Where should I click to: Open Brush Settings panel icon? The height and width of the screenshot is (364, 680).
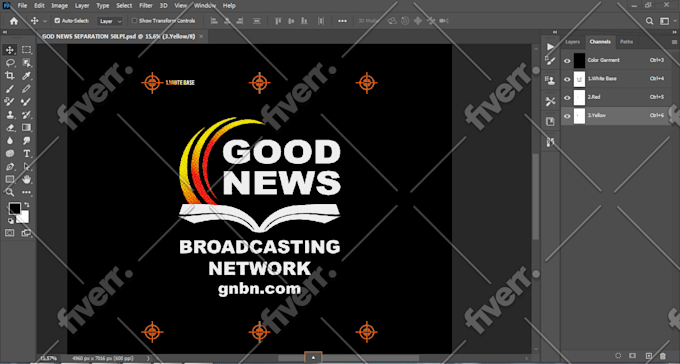point(550,61)
